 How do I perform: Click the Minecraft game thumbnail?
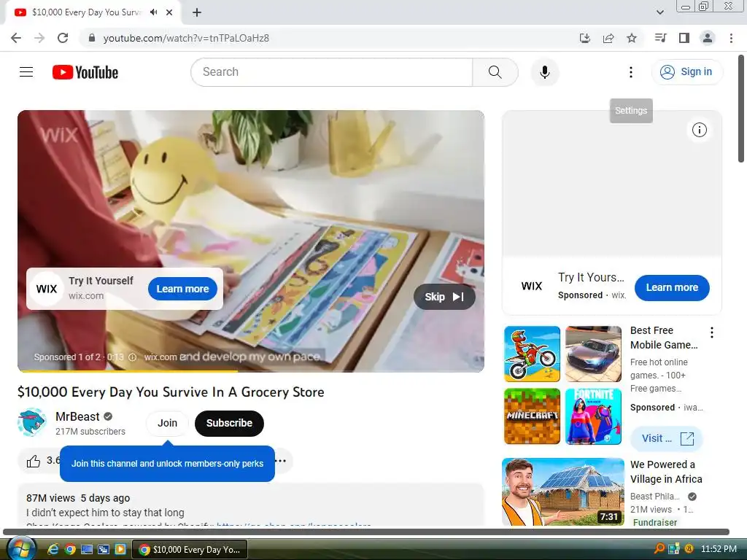pos(532,416)
